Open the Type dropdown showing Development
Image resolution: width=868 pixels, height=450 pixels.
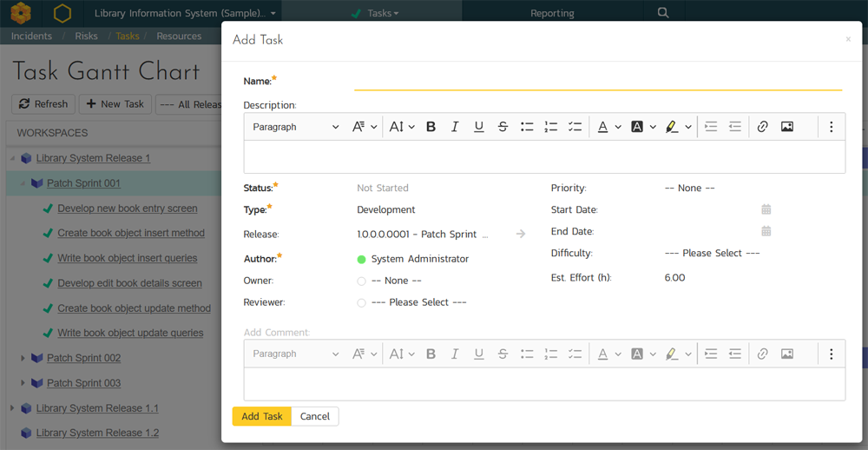coord(386,209)
